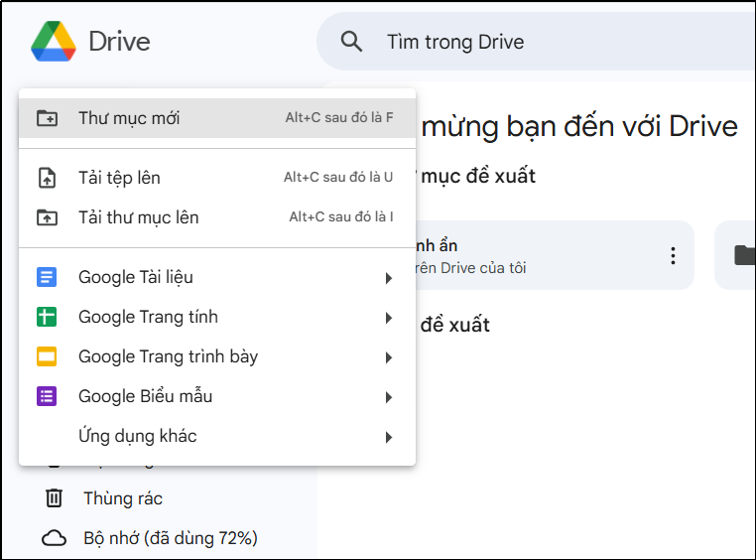
Task: Expand Ứng dụng khác submenu arrow
Action: click(389, 437)
